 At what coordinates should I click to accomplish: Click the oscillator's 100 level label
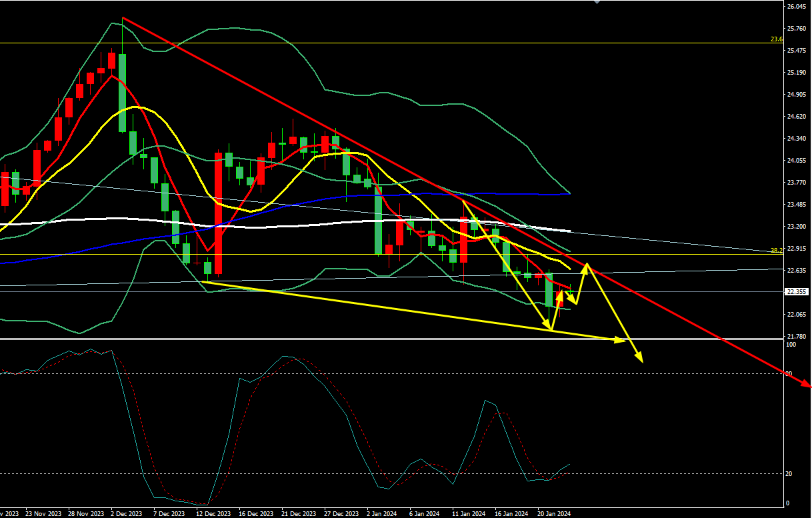click(x=790, y=344)
